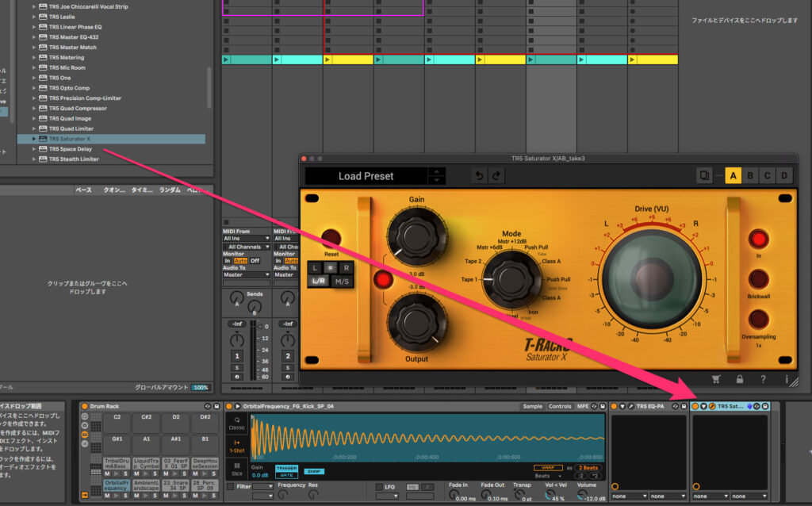Open the Audio To Master dropdown

coord(246,275)
